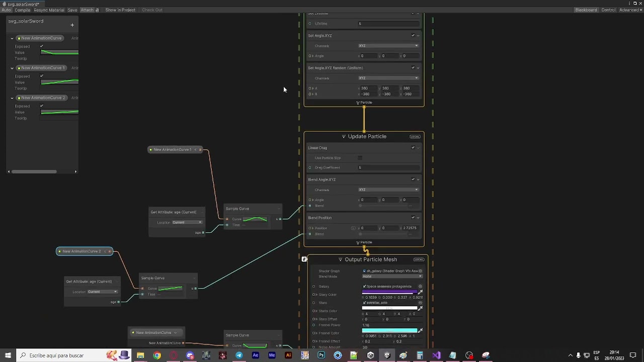Image resolution: width=644 pixels, height=362 pixels.
Task: Open object picker for Shader Graph field
Action: [x=421, y=271]
